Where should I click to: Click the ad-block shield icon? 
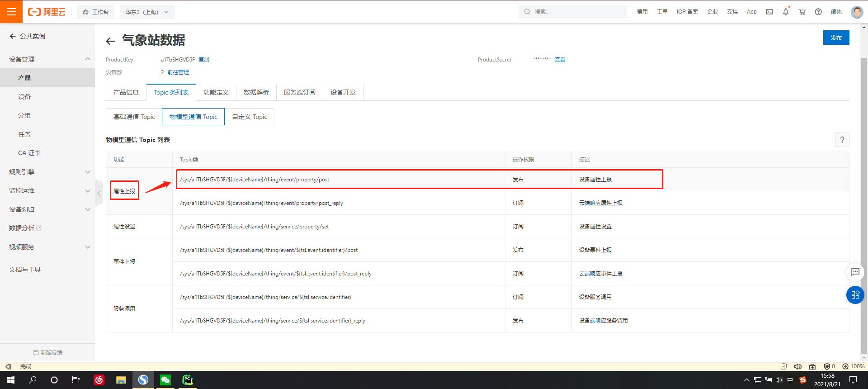827,366
